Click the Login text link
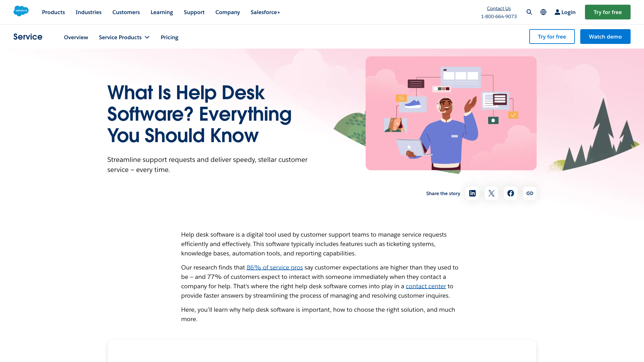644x362 pixels. (x=569, y=12)
